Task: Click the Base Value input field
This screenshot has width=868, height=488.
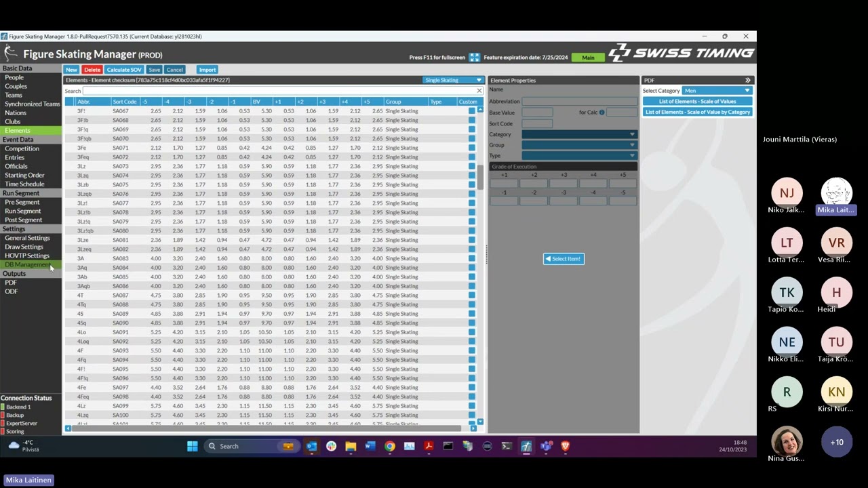Action: pyautogui.click(x=537, y=113)
